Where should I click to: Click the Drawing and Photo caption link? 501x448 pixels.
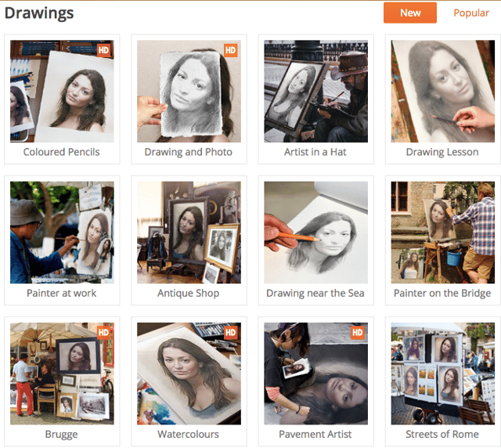pos(188,152)
